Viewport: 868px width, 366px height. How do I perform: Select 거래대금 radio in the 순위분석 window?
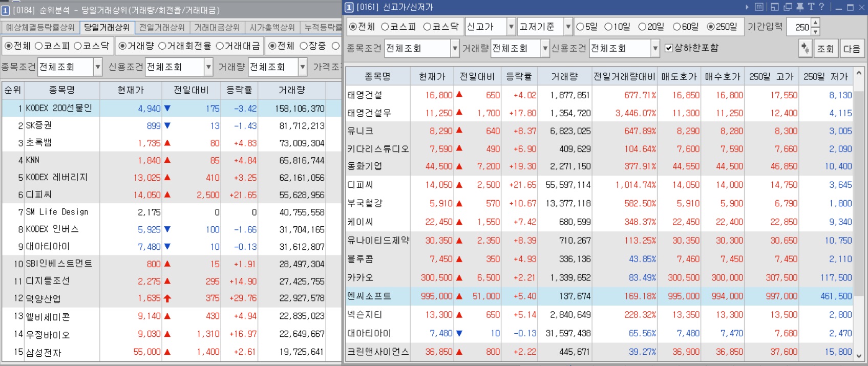220,46
